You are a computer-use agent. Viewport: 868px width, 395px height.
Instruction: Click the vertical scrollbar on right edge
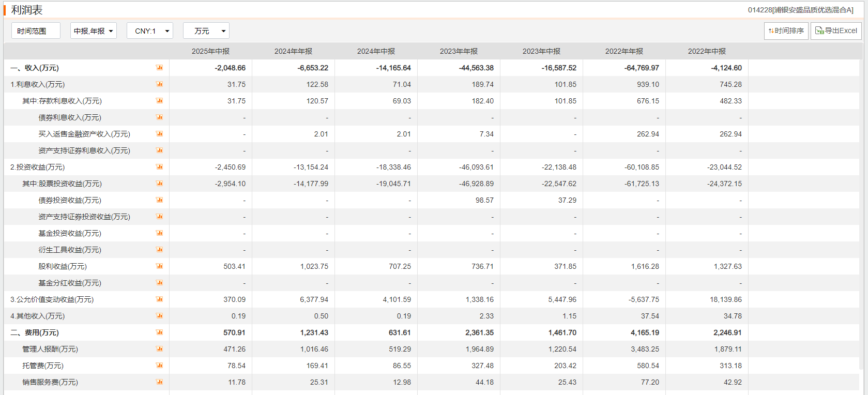coord(863,207)
